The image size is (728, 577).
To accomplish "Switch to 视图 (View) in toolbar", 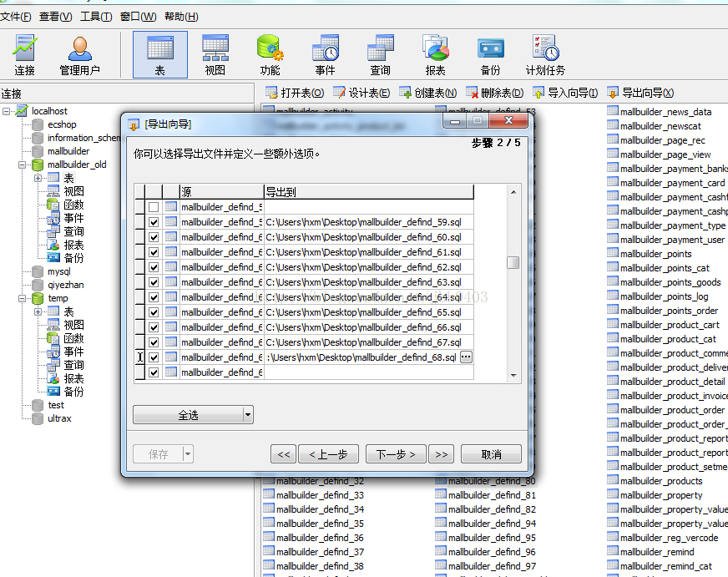I will pos(215,55).
